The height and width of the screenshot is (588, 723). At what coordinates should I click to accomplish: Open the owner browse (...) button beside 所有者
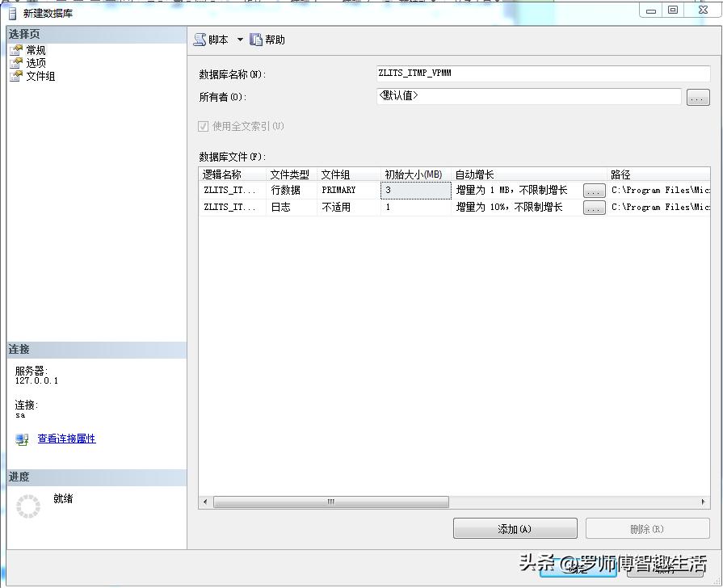pos(698,97)
